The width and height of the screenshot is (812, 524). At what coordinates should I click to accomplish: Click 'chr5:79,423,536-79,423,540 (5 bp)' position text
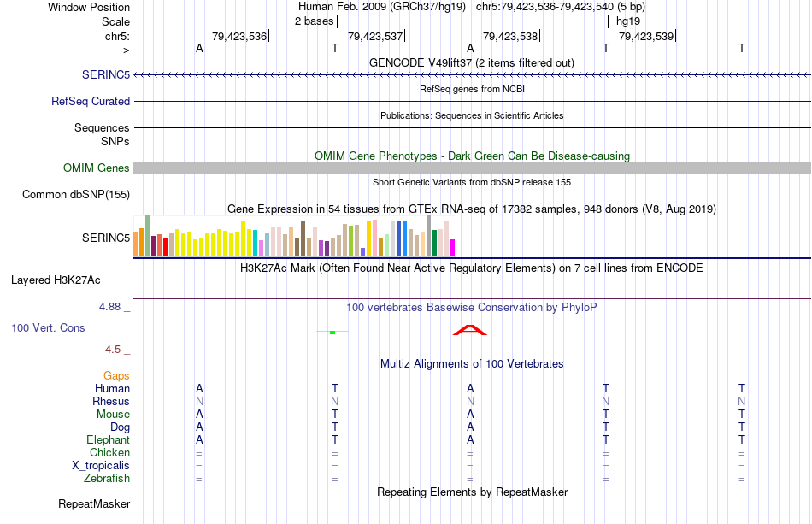(561, 7)
